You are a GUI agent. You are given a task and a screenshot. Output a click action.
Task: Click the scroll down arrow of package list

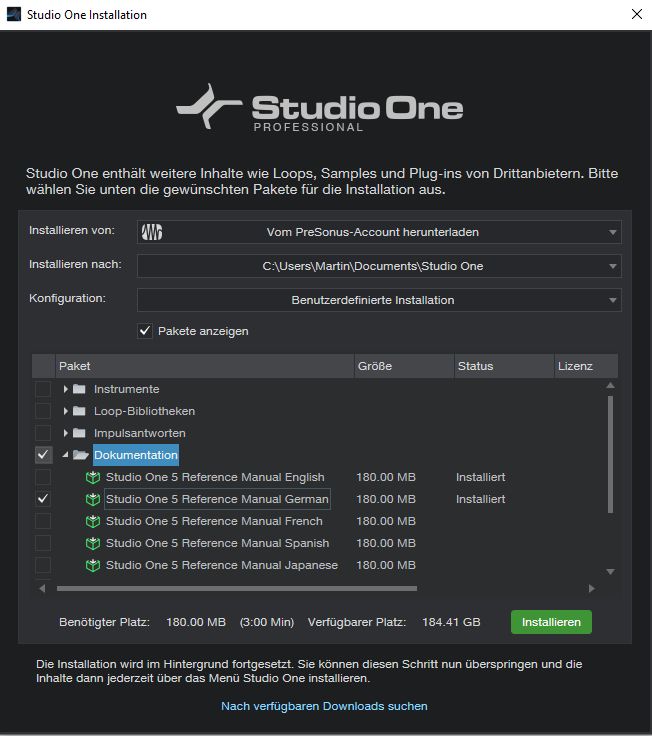pos(610,572)
